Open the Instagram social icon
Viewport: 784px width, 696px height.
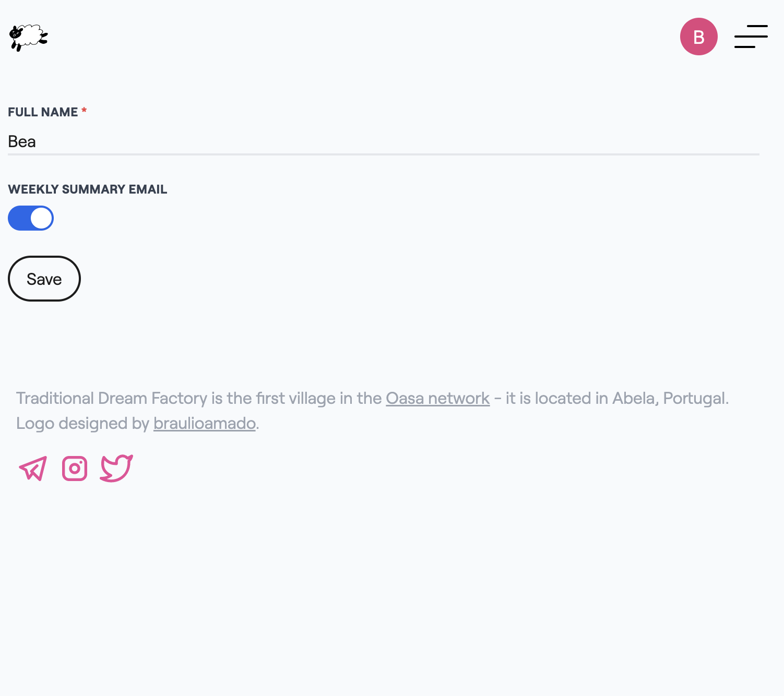(74, 469)
